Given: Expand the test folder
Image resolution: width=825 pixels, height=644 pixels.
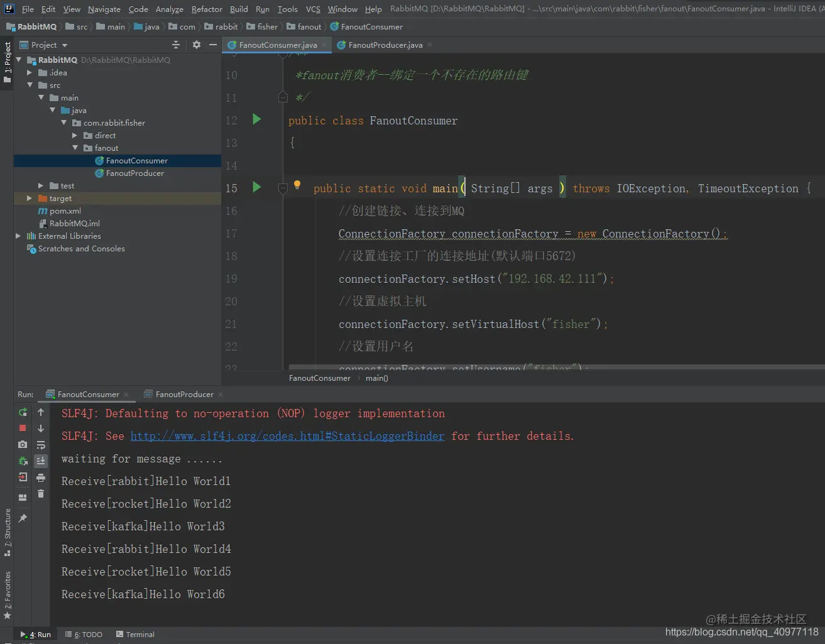Looking at the screenshot, I should click(41, 185).
